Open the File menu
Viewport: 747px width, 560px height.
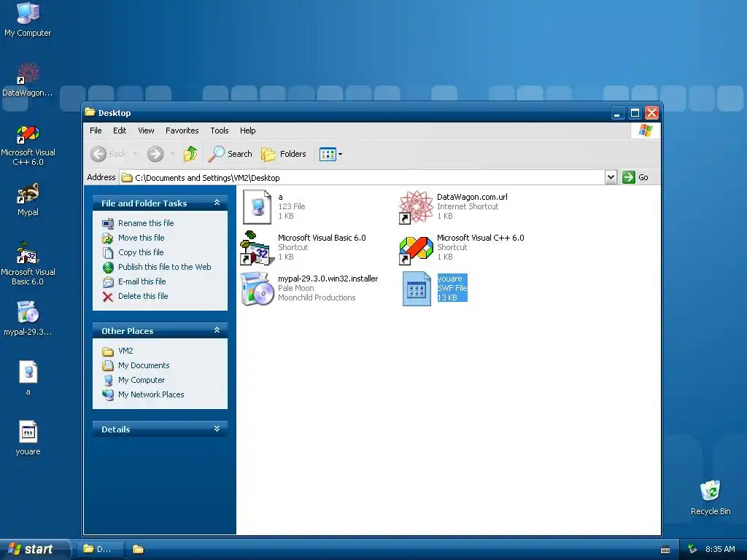point(96,131)
